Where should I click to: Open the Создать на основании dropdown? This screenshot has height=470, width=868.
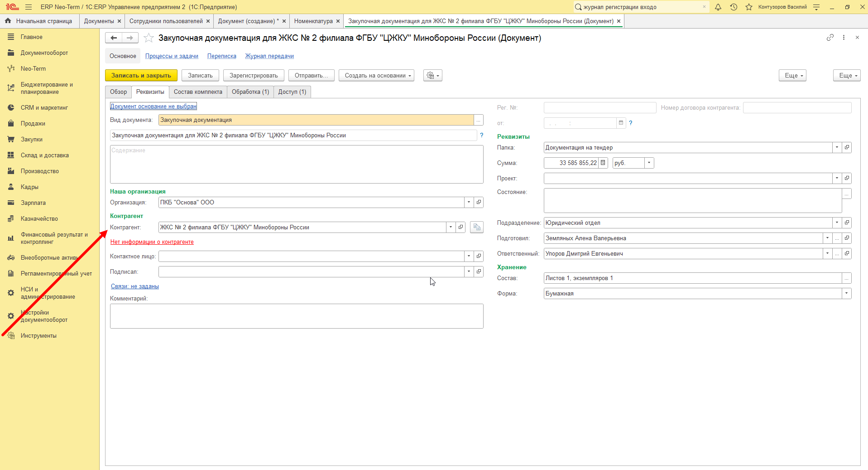(x=377, y=76)
